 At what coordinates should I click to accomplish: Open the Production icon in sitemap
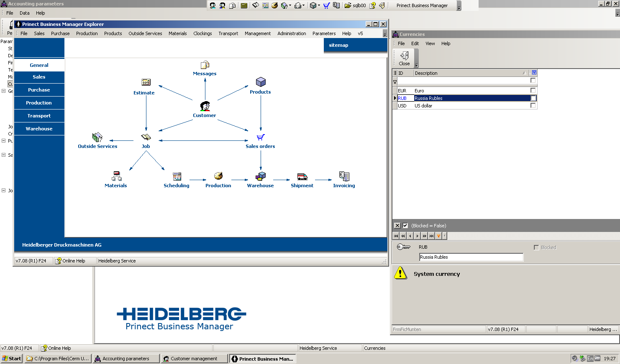(218, 176)
